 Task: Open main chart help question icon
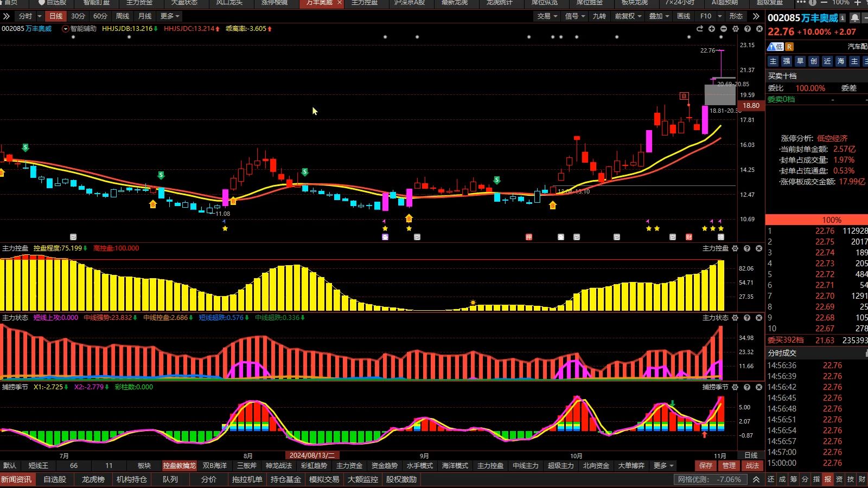748,29
